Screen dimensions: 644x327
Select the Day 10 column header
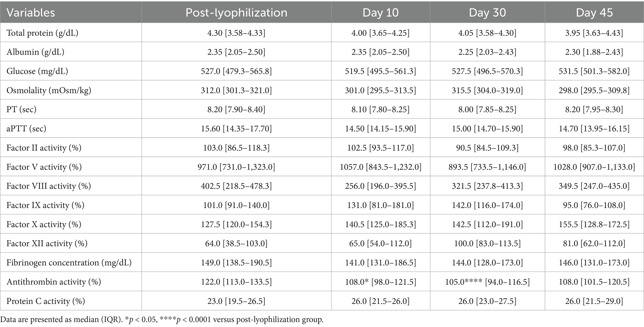point(380,13)
